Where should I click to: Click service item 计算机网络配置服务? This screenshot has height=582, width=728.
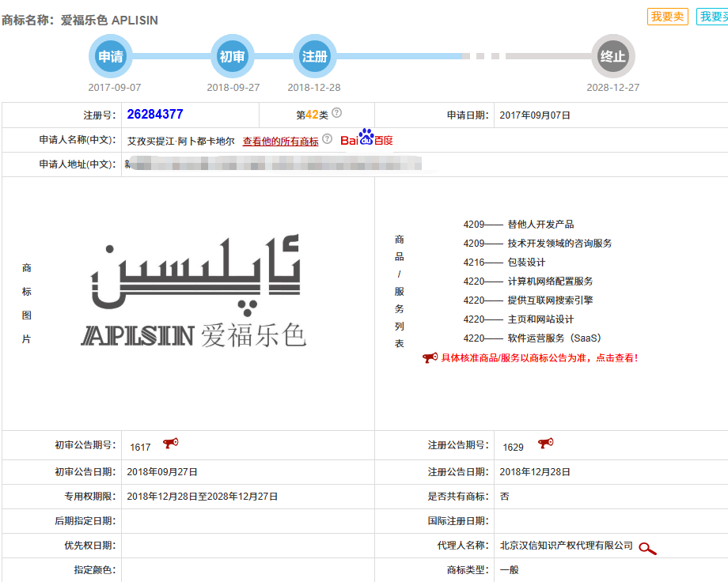point(550,282)
